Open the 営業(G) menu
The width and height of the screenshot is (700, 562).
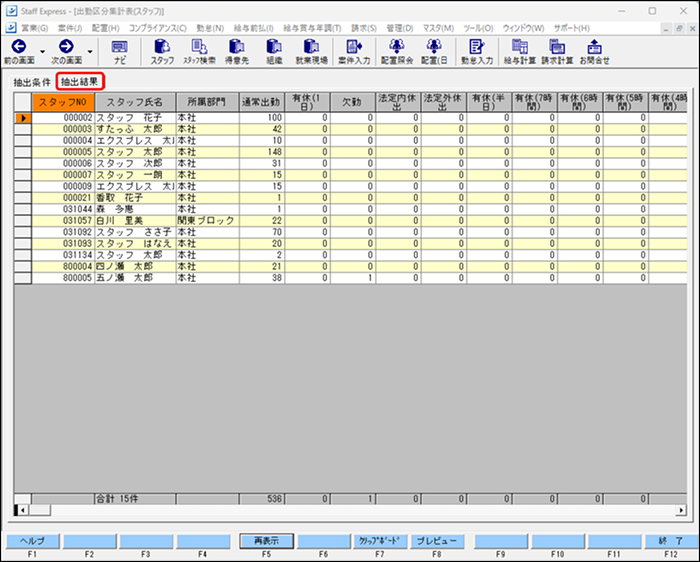[34, 28]
